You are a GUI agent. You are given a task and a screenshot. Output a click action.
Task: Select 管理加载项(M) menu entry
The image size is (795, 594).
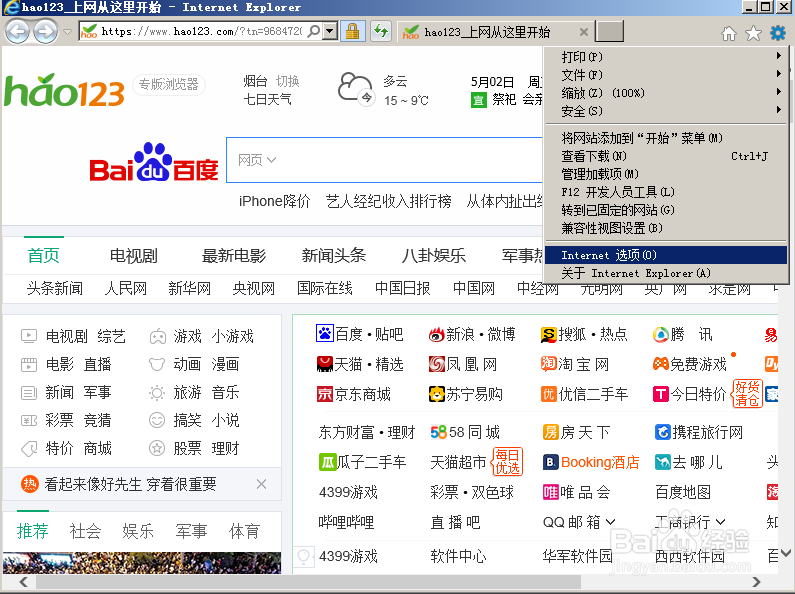666,174
